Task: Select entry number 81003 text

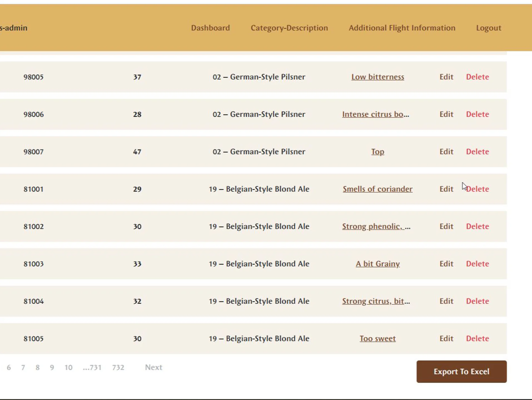Action: [33, 264]
